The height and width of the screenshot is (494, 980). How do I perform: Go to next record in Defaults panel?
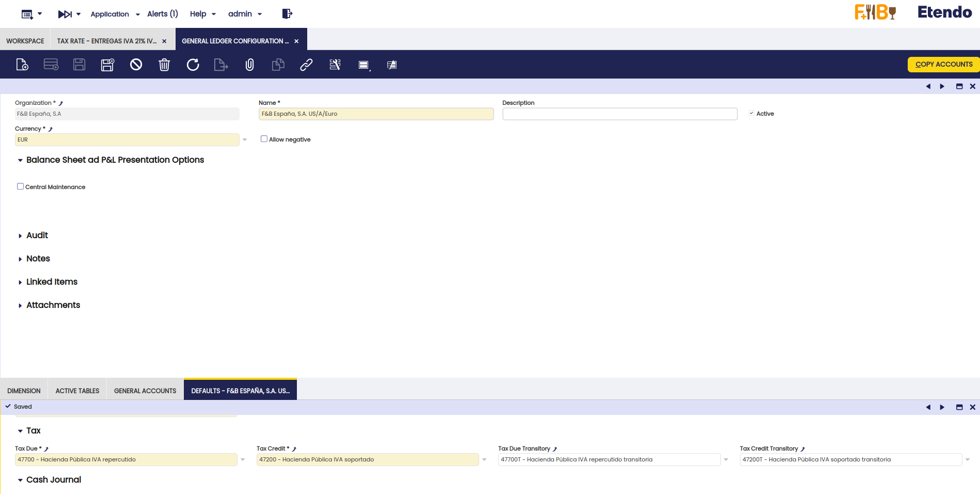pyautogui.click(x=942, y=407)
